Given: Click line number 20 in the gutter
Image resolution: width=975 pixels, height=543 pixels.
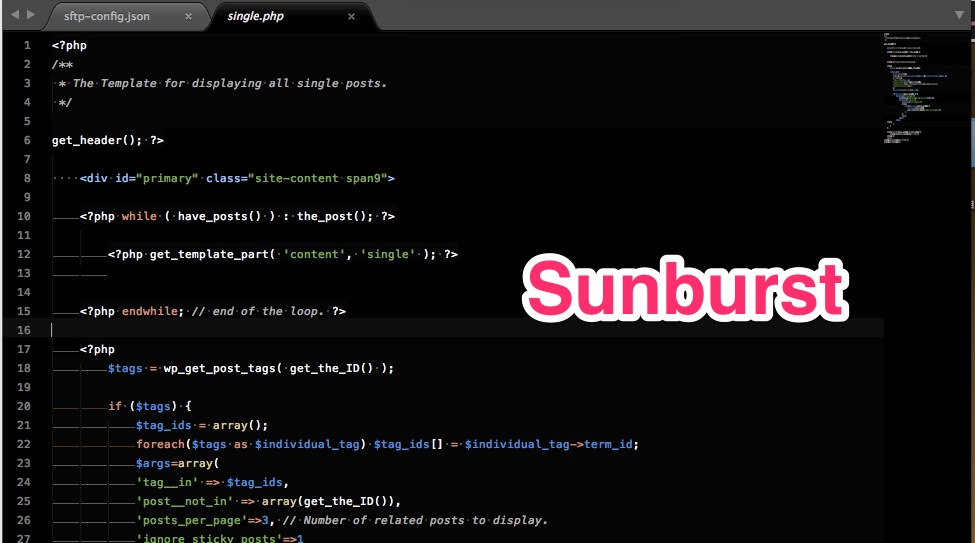Looking at the screenshot, I should (24, 406).
